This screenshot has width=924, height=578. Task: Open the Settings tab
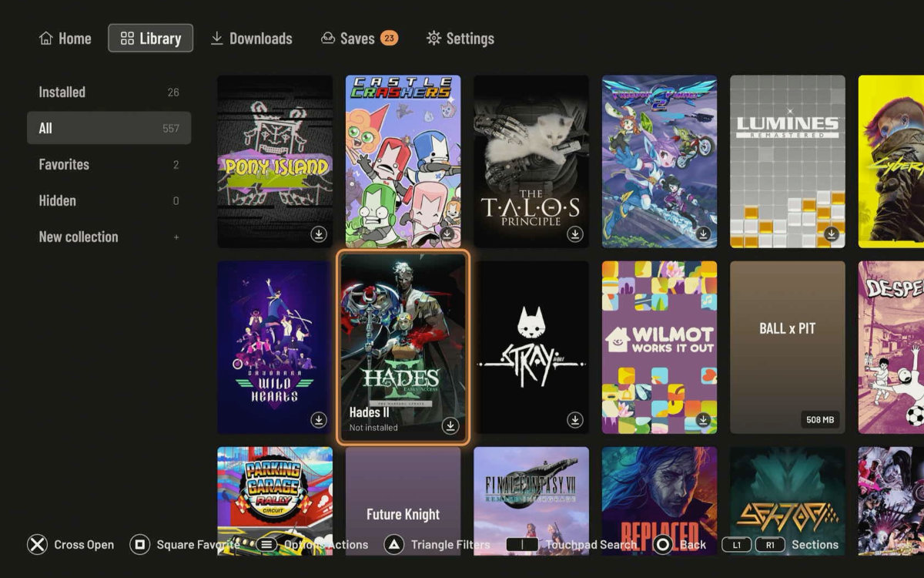[x=460, y=39]
